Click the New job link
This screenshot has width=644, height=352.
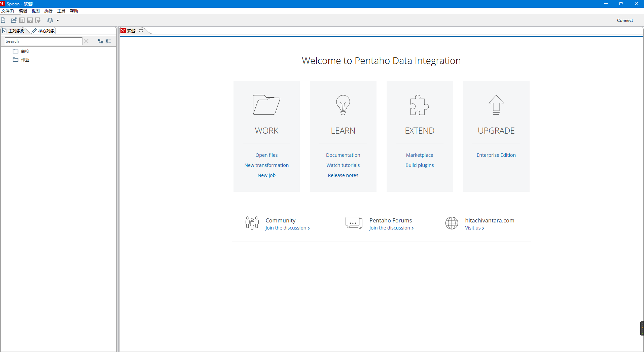266,175
